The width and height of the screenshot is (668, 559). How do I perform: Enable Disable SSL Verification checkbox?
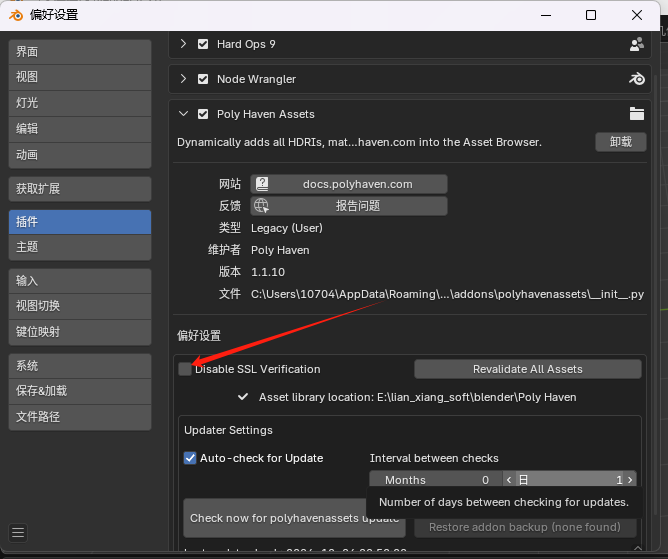tap(185, 369)
